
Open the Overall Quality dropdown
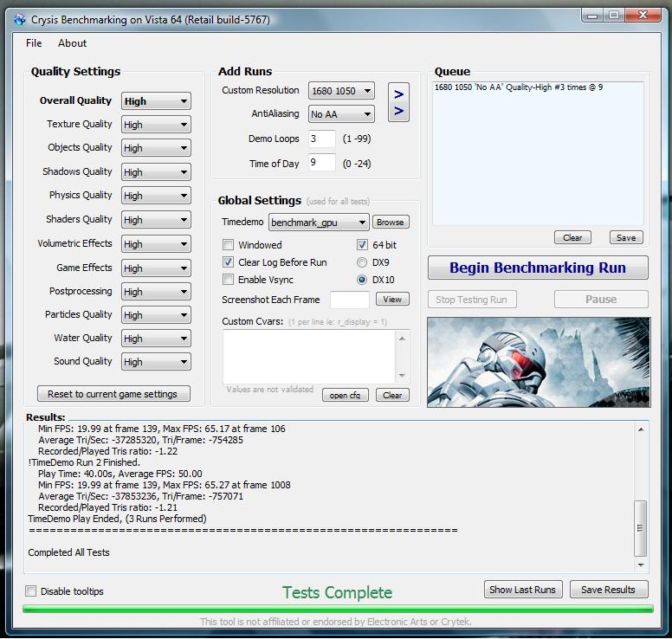click(156, 101)
